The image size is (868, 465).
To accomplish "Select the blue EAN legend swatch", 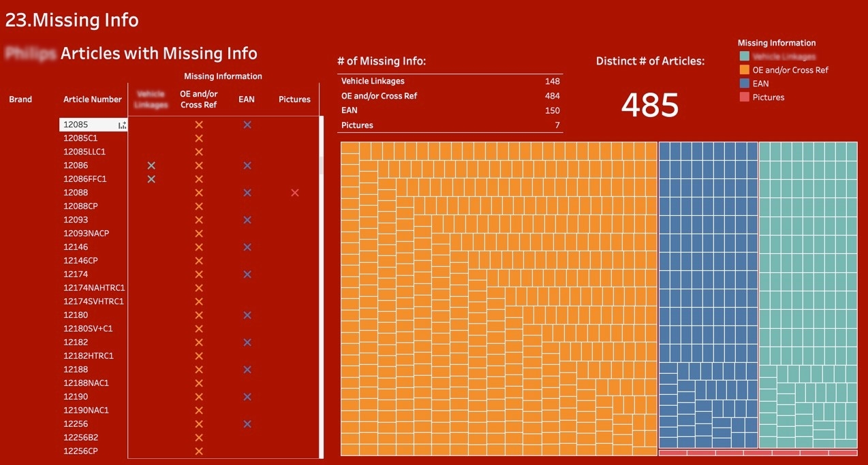I will (744, 84).
